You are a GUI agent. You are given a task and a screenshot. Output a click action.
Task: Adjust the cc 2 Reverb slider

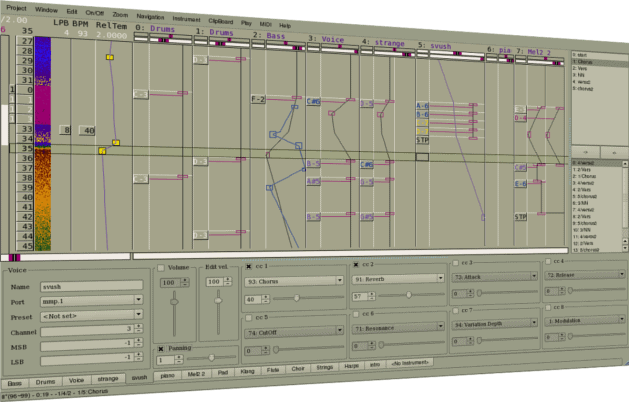(411, 295)
